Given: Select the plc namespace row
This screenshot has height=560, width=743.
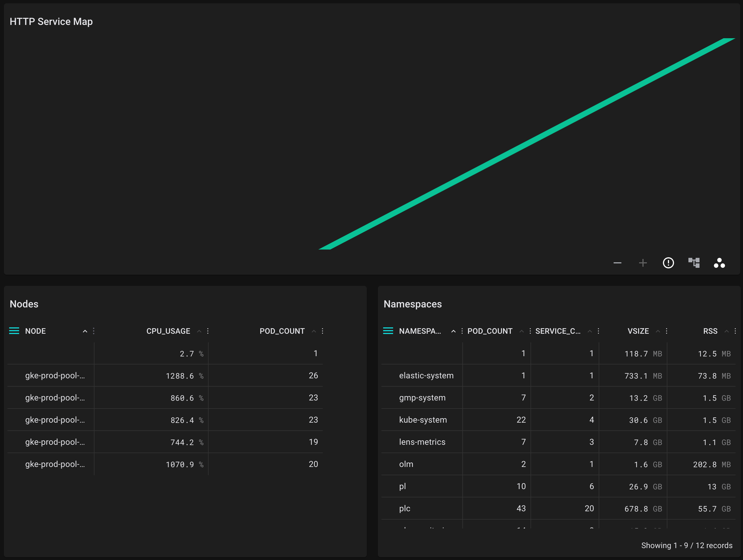Looking at the screenshot, I should click(x=405, y=508).
